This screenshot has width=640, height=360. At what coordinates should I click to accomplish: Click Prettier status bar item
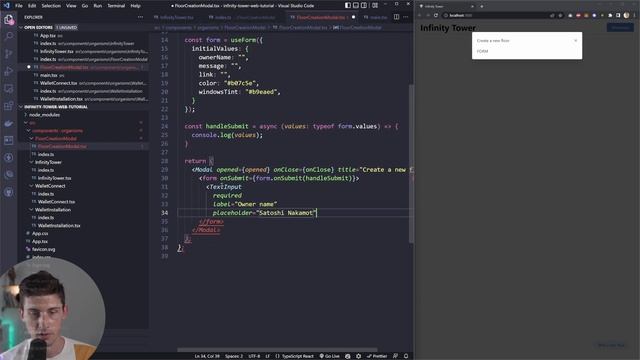pos(377,356)
